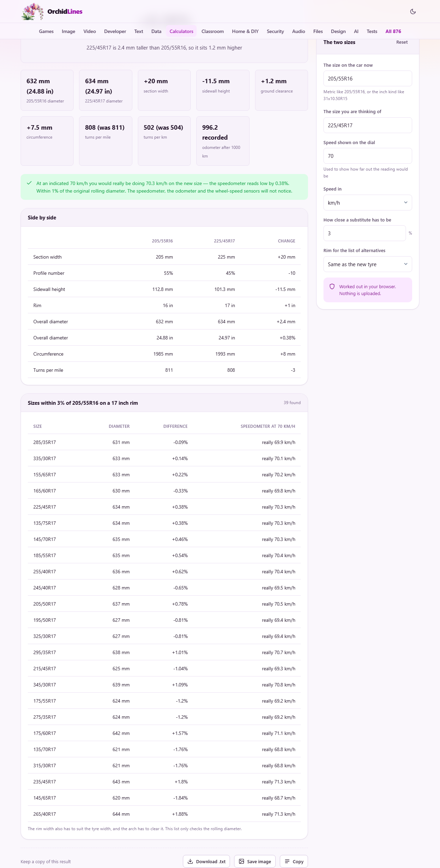Click the +1.2 mm ground clearance card
Viewport: 440px width, 868px height.
point(281,90)
